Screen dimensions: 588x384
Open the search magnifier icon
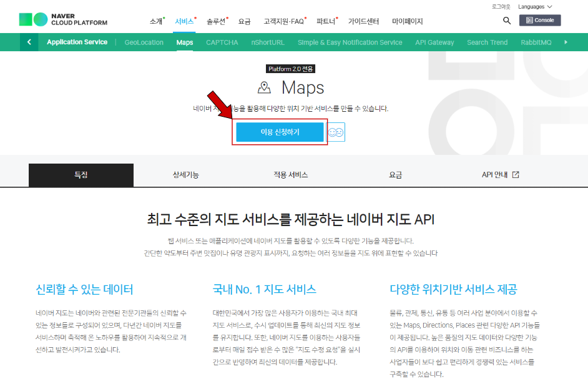click(507, 21)
